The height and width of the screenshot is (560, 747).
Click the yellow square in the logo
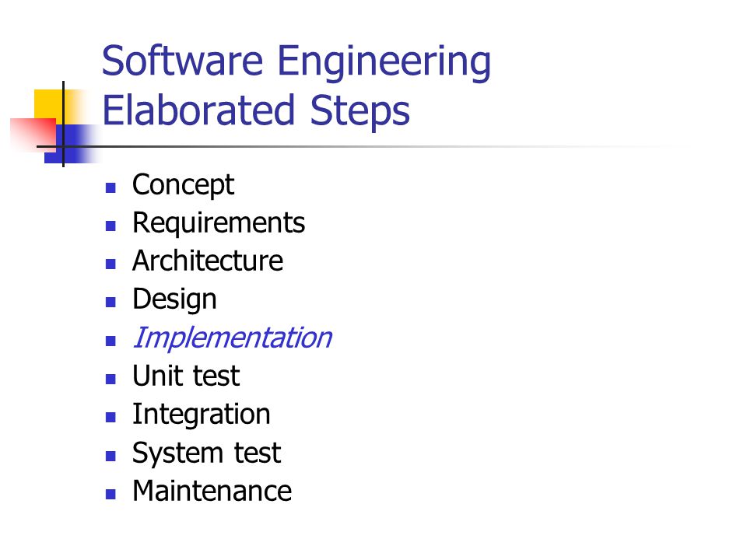coord(50,107)
